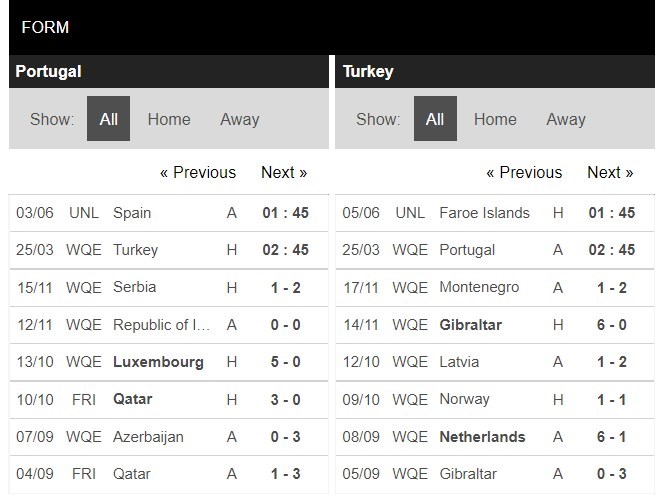This screenshot has height=499, width=657.
Task: Open Republic of Ireland match row
Action: pyautogui.click(x=168, y=325)
